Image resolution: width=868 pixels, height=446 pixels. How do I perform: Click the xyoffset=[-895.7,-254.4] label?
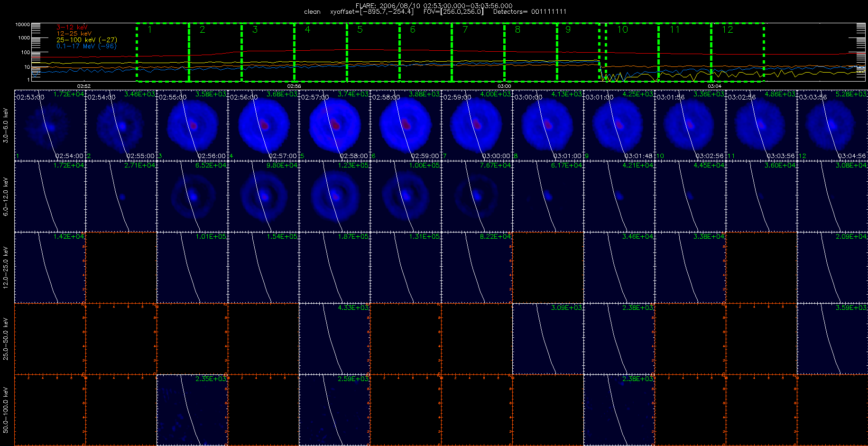tap(372, 12)
